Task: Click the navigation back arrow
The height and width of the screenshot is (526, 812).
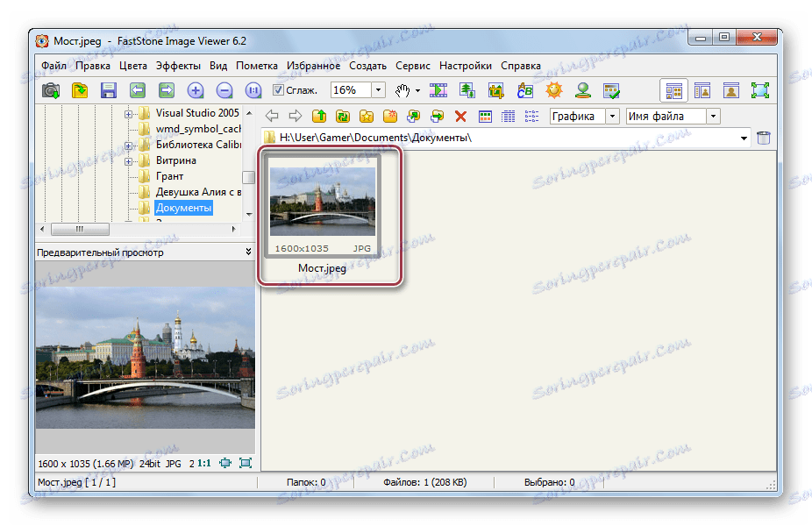Action: 272,116
